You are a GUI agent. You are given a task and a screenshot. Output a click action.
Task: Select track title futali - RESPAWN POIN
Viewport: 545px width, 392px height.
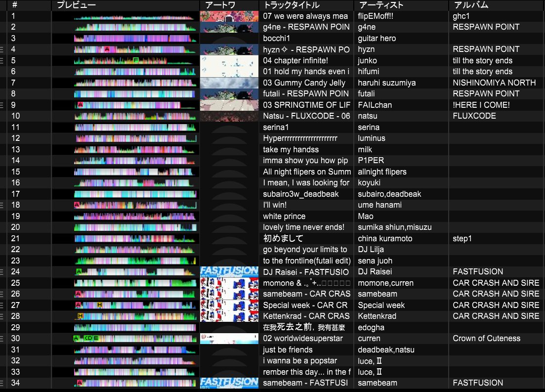click(306, 94)
